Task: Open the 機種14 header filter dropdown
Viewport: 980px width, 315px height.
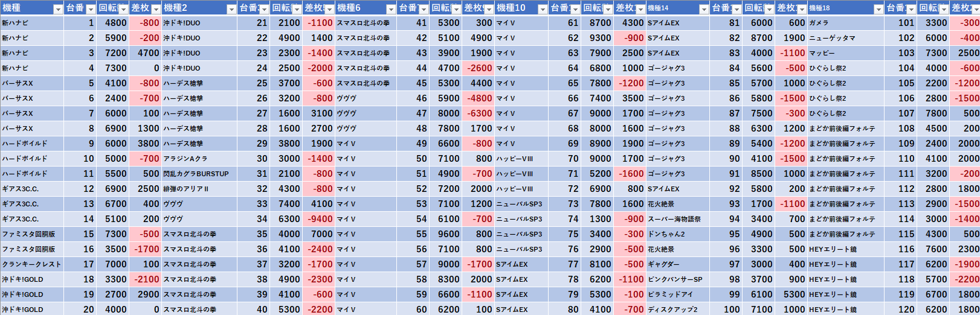Action: [704, 9]
